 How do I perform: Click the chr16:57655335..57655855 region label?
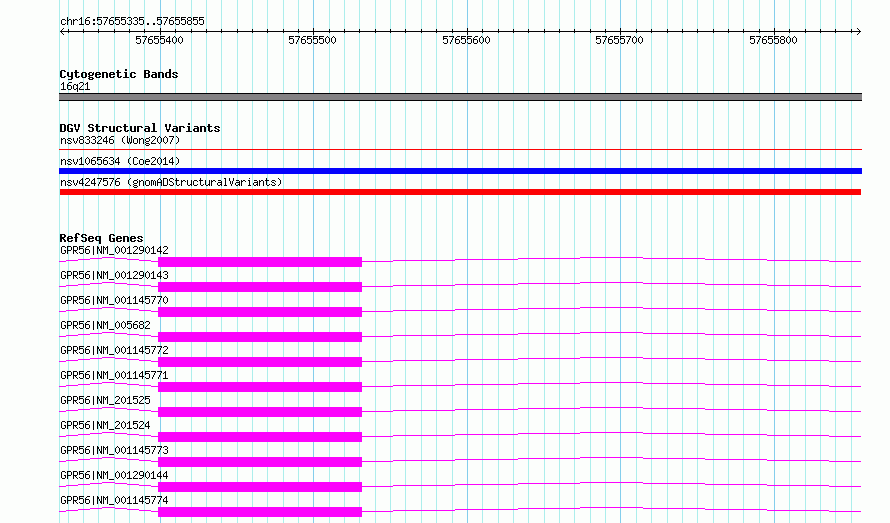pyautogui.click(x=132, y=22)
